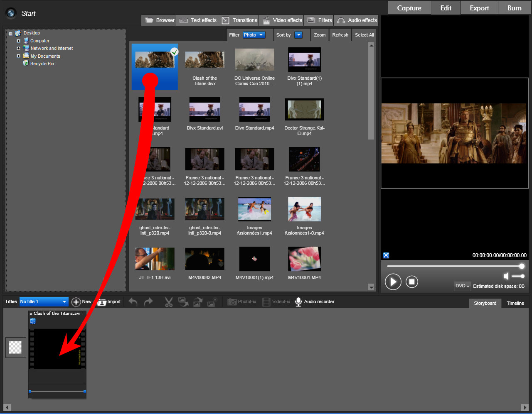Click the undo arrow icon

point(133,302)
